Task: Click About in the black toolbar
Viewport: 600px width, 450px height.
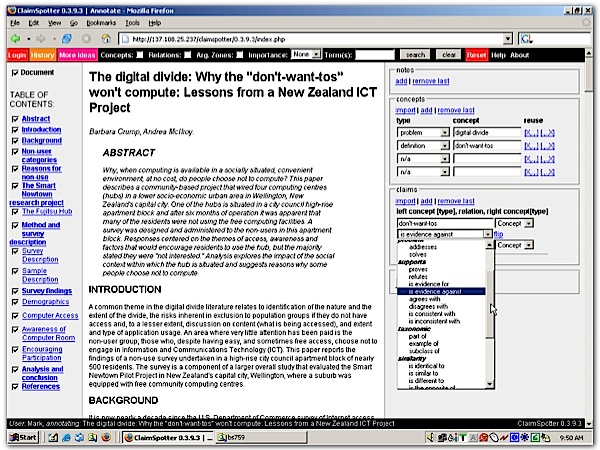Action: [519, 55]
